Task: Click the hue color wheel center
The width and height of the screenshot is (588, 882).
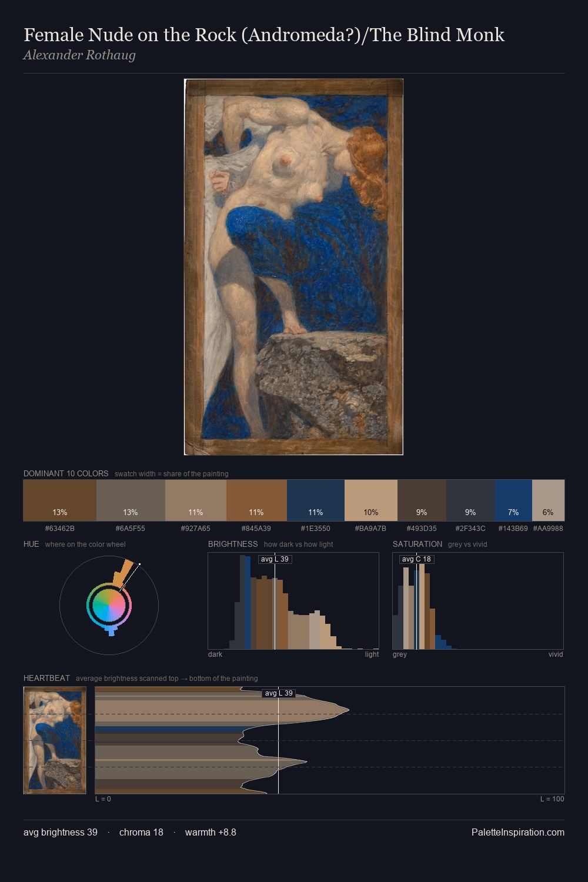Action: [109, 605]
